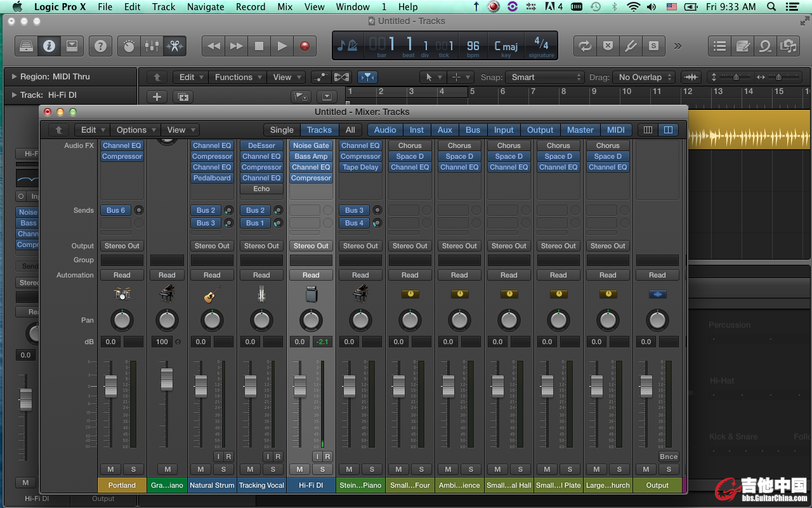Enable the Cycle loop button
812x508 pixels.
pyautogui.click(x=584, y=46)
